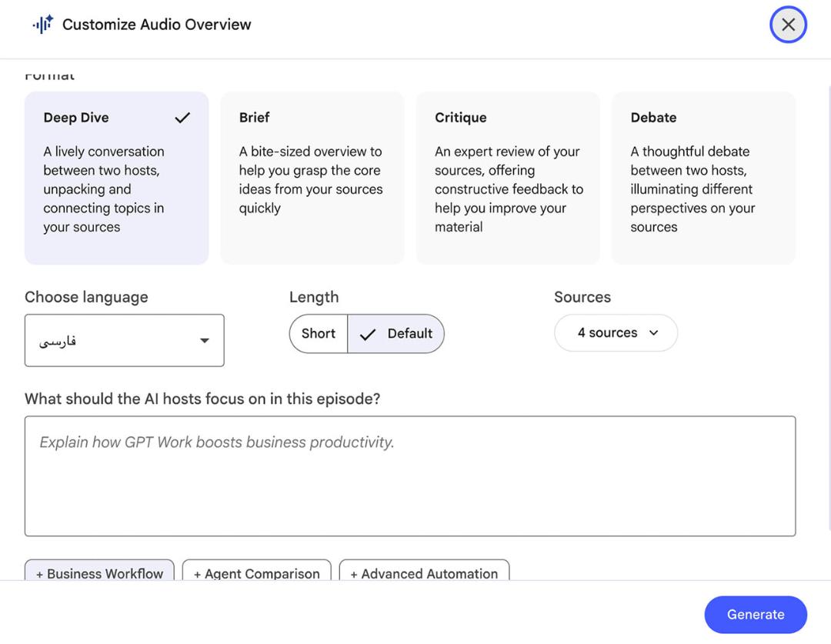831x644 pixels.
Task: Set length to Default
Action: tap(396, 333)
